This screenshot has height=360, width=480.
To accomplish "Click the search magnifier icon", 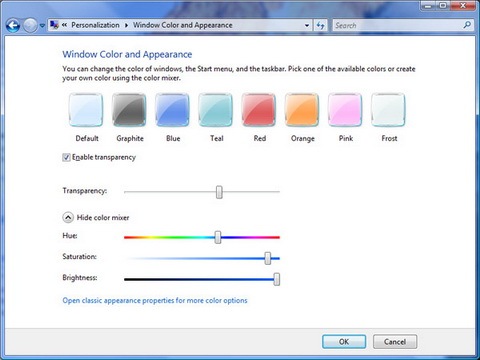I will [x=467, y=25].
